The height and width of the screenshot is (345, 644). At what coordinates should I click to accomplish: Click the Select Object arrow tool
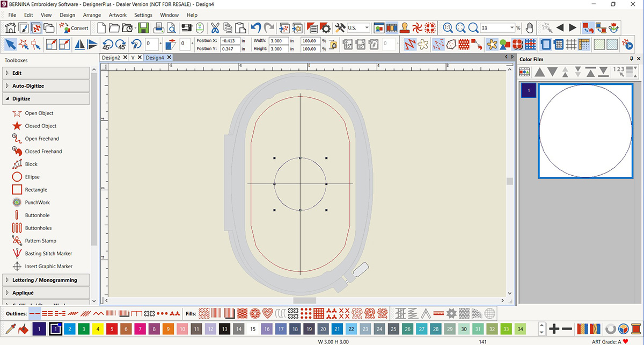[10, 44]
